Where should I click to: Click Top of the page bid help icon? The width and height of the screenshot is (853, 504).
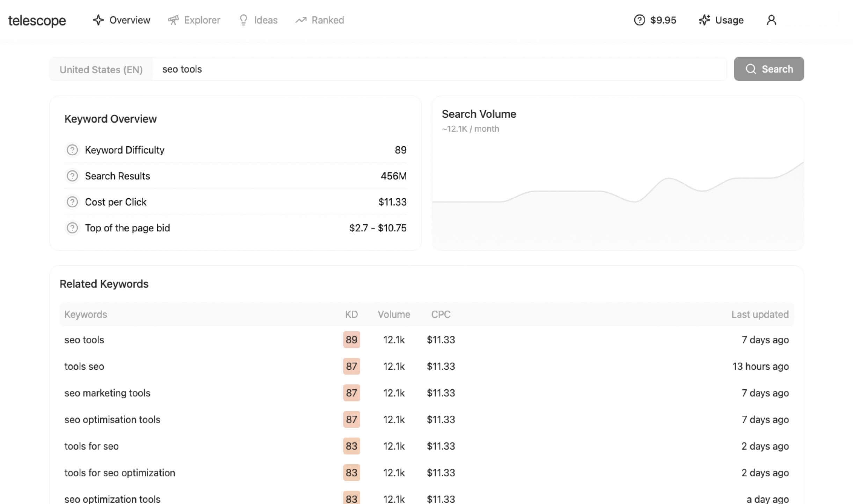pyautogui.click(x=72, y=228)
